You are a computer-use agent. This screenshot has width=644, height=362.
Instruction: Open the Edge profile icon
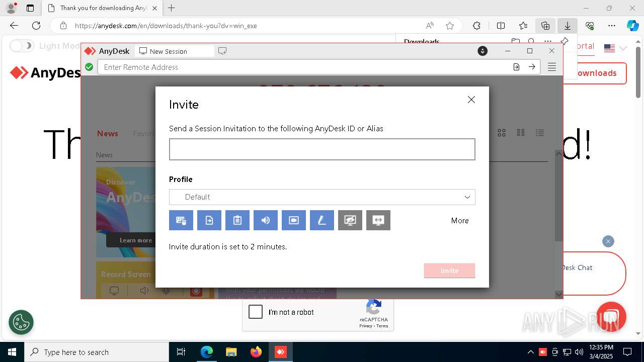tap(11, 8)
